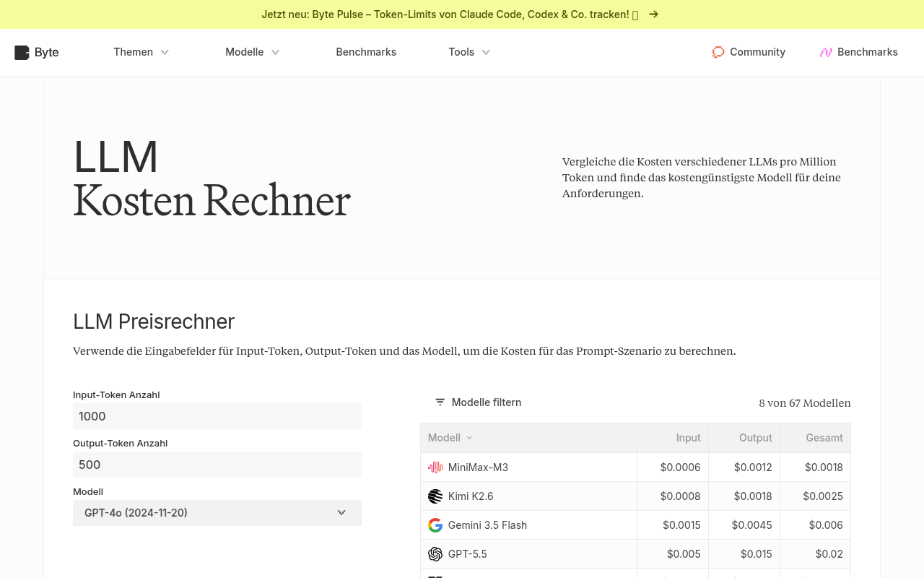Click the Modelle filtern button

[x=478, y=402]
